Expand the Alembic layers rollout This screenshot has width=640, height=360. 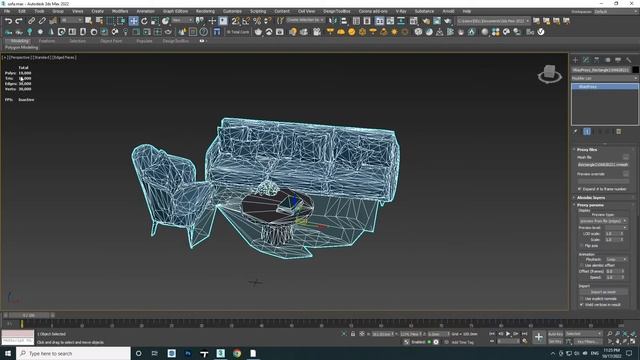point(591,198)
